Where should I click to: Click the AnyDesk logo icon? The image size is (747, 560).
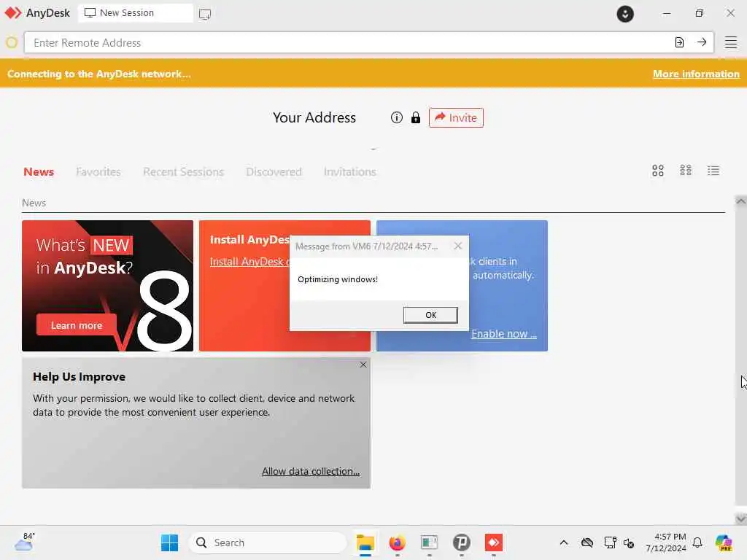[13, 13]
